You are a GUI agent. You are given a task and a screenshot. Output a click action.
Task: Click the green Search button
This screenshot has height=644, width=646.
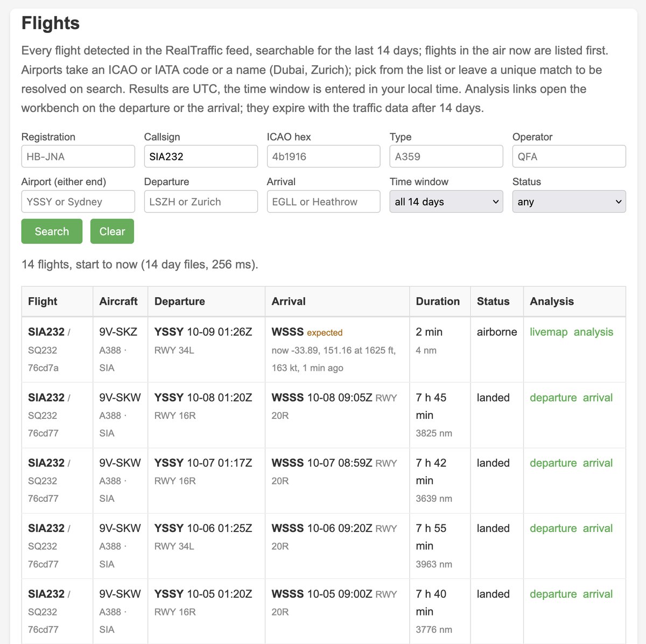click(x=52, y=231)
